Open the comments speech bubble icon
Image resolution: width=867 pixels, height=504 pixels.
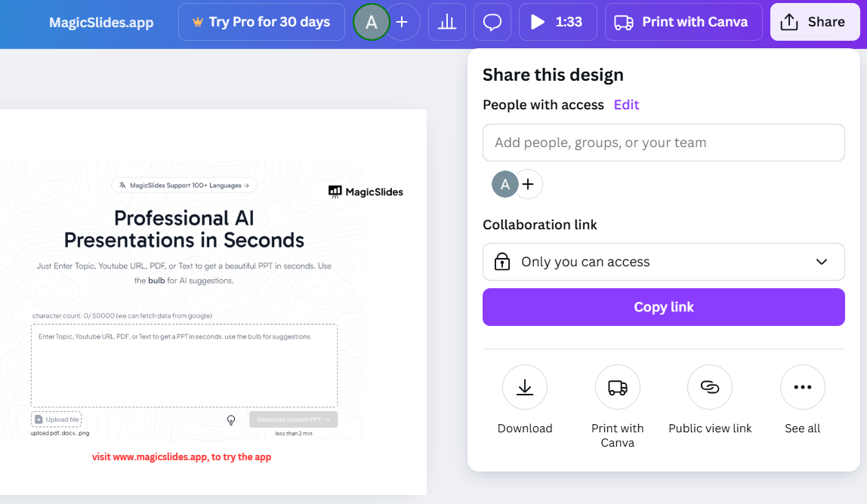tap(492, 22)
